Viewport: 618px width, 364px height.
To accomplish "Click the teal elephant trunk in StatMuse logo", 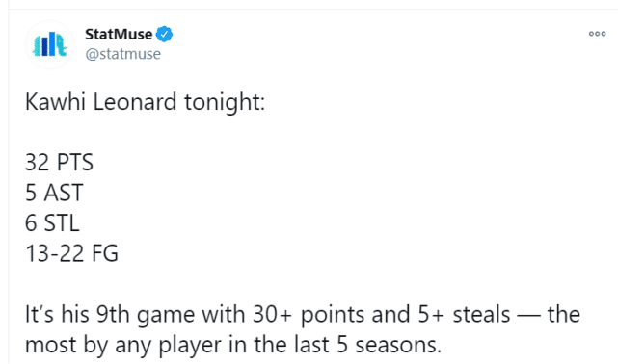I will [x=61, y=45].
